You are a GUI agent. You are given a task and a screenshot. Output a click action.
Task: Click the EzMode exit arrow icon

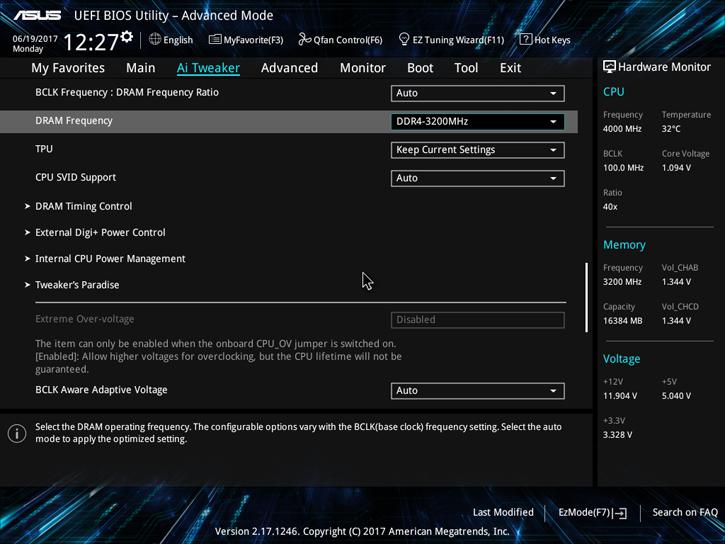(x=622, y=513)
